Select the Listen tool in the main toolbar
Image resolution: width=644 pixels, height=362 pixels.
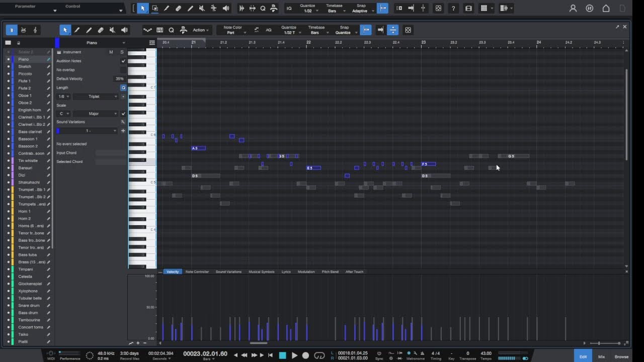point(226,8)
